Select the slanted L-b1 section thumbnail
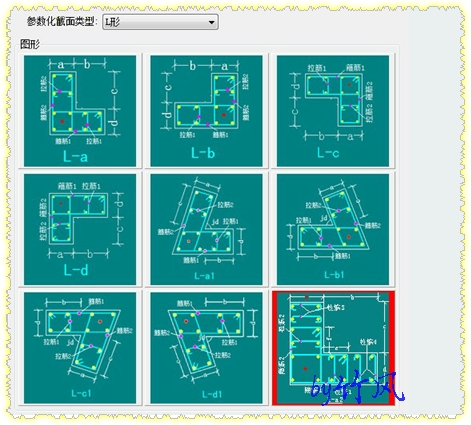 333,229
